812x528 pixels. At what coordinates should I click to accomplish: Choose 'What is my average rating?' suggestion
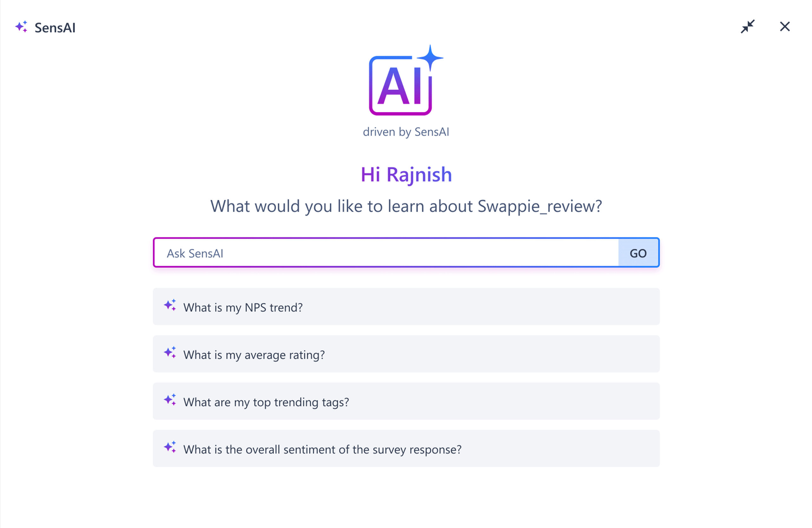pyautogui.click(x=254, y=355)
